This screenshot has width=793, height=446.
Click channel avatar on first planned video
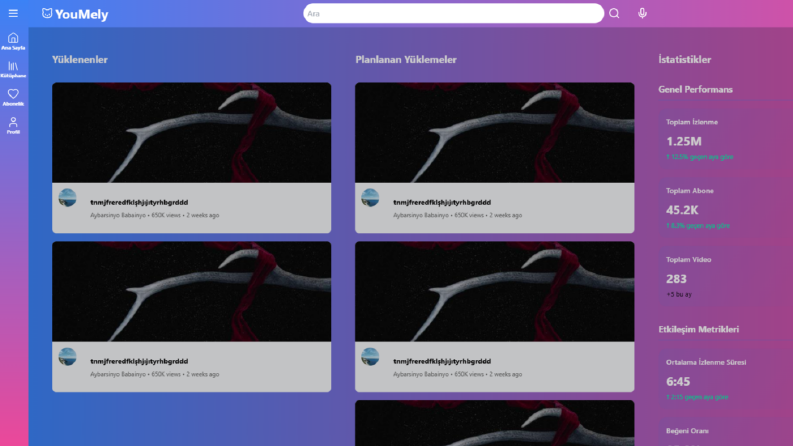tap(370, 198)
